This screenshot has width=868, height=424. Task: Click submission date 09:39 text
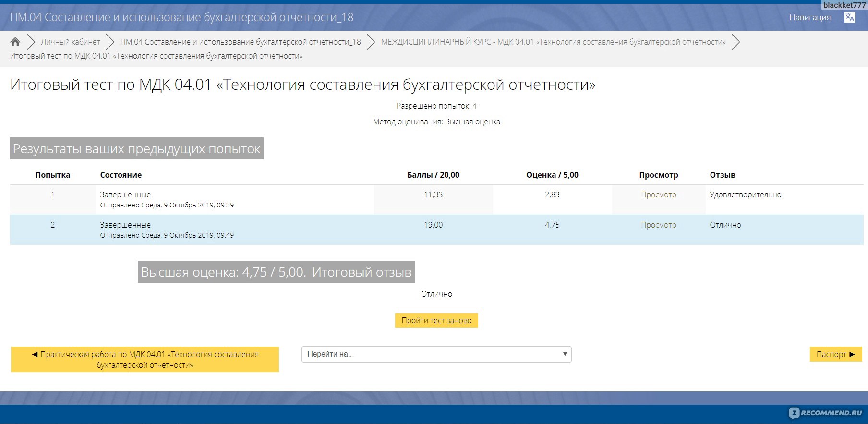[x=167, y=205]
